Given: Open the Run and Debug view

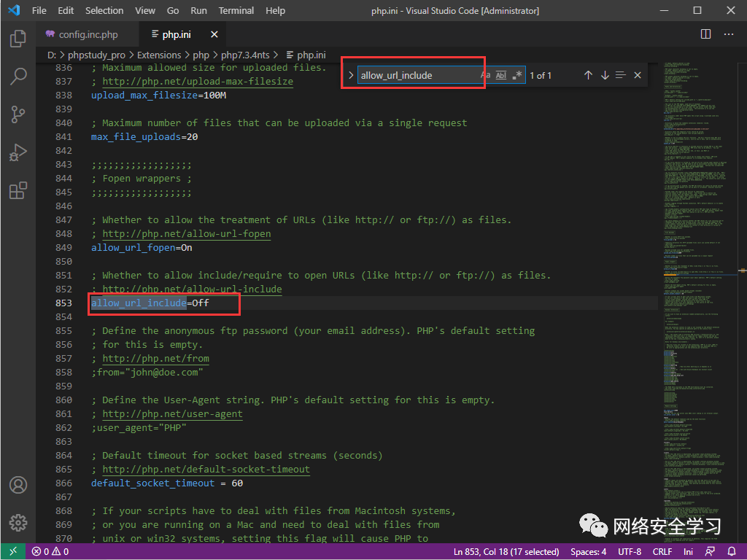Looking at the screenshot, I should (18, 152).
